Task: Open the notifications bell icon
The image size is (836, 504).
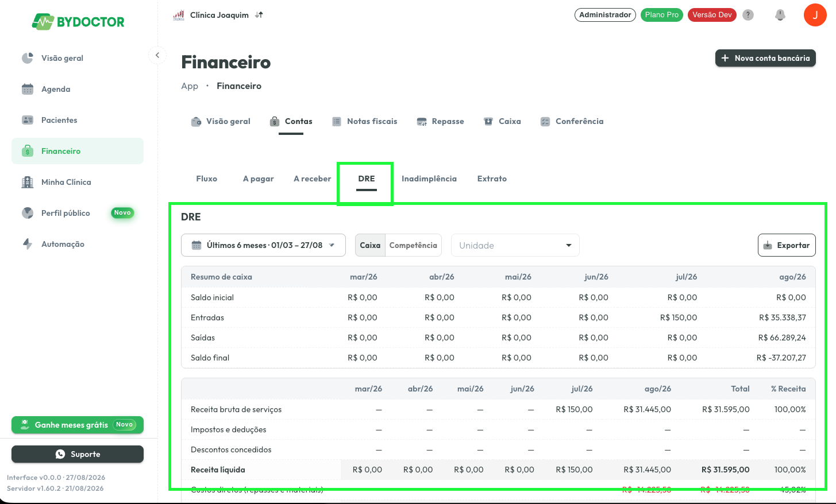Action: click(780, 15)
